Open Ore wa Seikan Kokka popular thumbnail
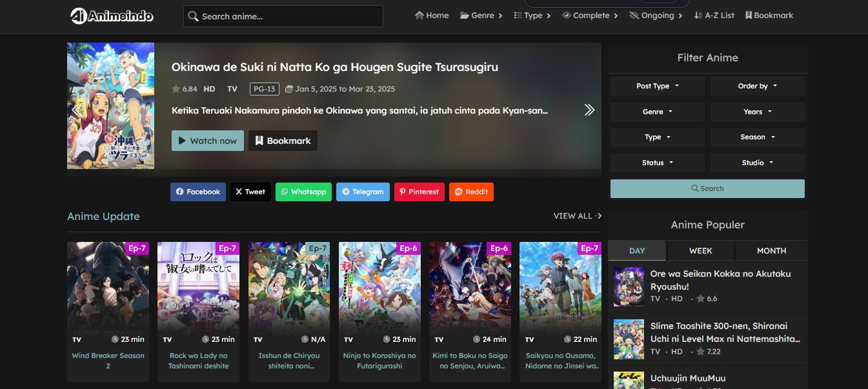The image size is (868, 389). (x=629, y=286)
